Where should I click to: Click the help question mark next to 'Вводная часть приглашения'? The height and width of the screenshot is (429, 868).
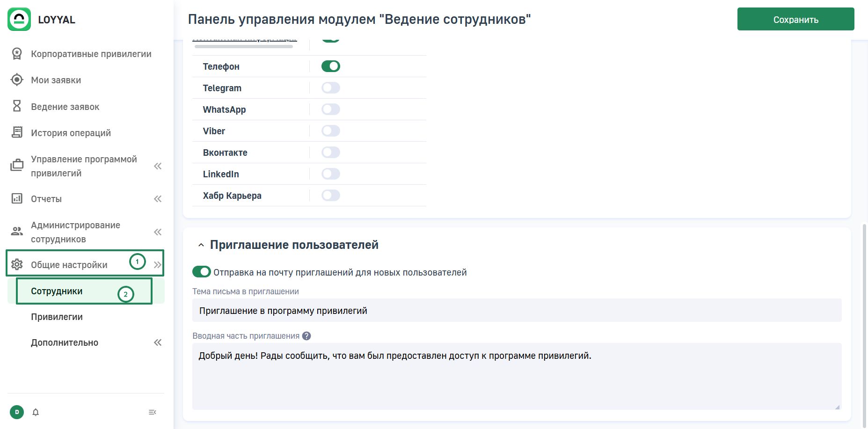click(x=306, y=336)
